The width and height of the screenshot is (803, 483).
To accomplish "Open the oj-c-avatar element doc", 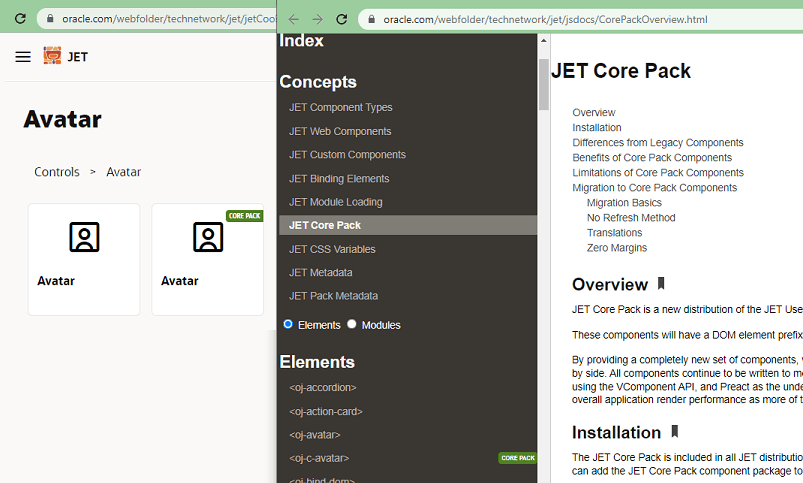I will point(319,458).
